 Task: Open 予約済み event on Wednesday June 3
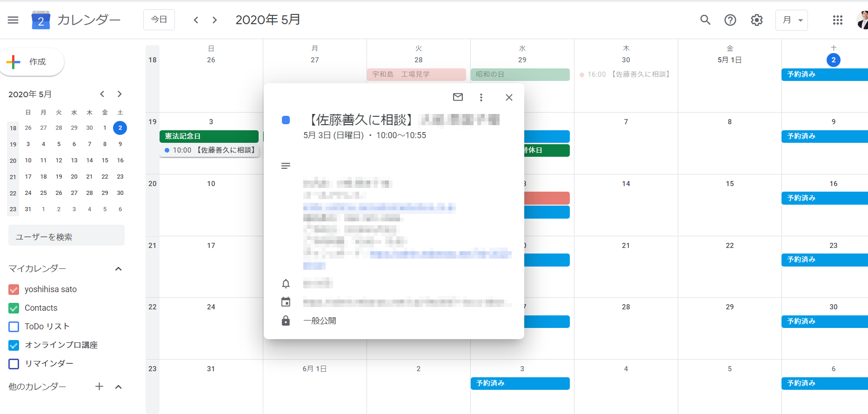tap(520, 383)
